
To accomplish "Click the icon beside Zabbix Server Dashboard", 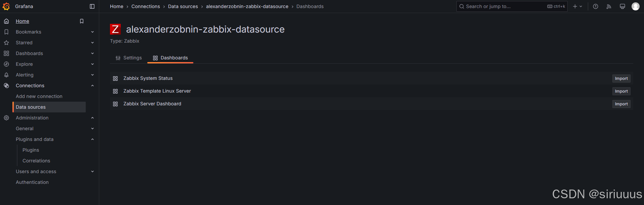I will click(x=115, y=104).
